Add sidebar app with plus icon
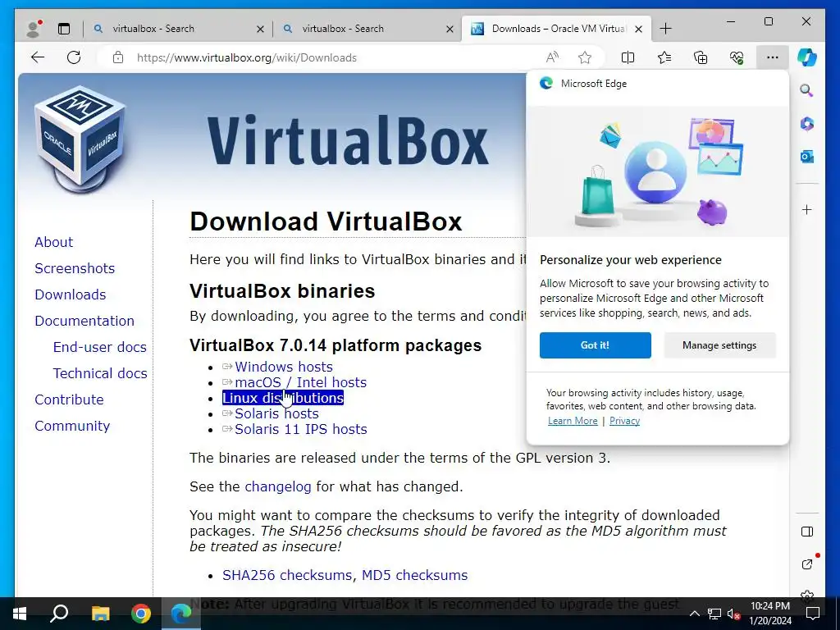 pos(807,209)
